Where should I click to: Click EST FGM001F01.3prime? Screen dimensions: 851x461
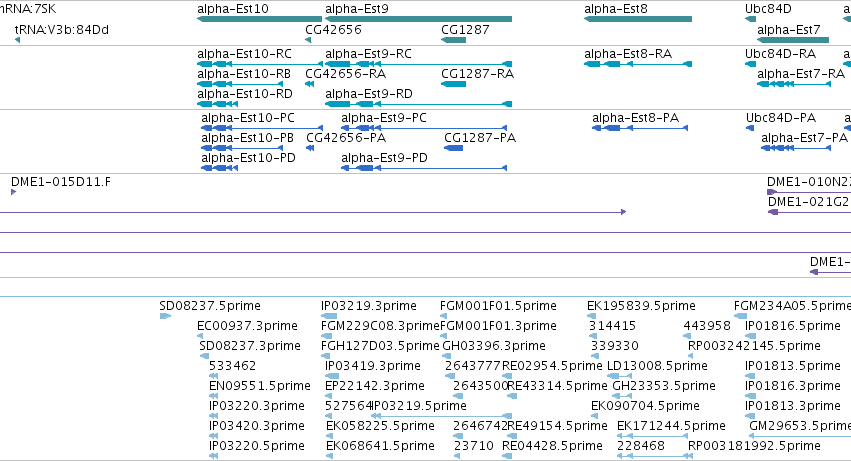(x=498, y=326)
